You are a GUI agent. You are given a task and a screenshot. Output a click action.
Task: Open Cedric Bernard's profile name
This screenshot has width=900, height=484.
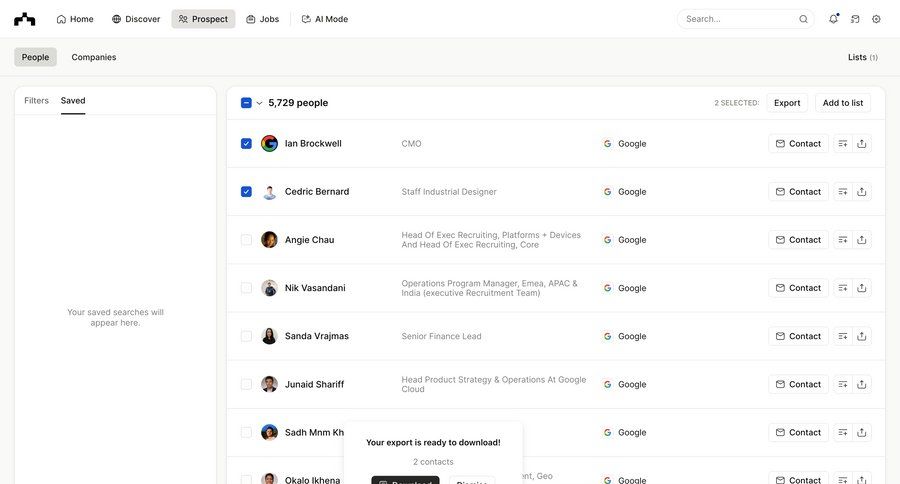click(317, 192)
